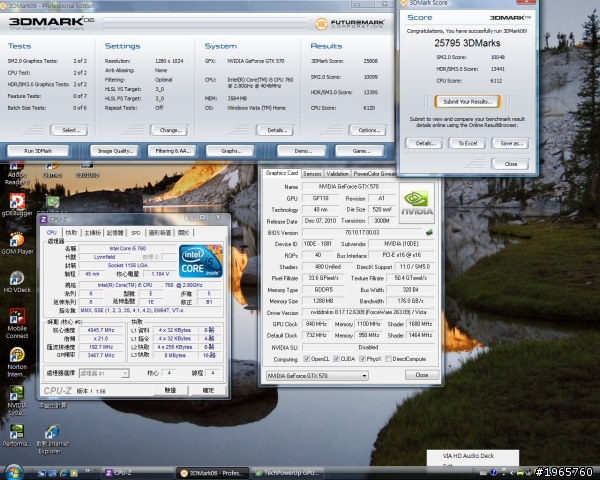Click the show desktop quick launch icon
600x480 pixels.
(42, 473)
